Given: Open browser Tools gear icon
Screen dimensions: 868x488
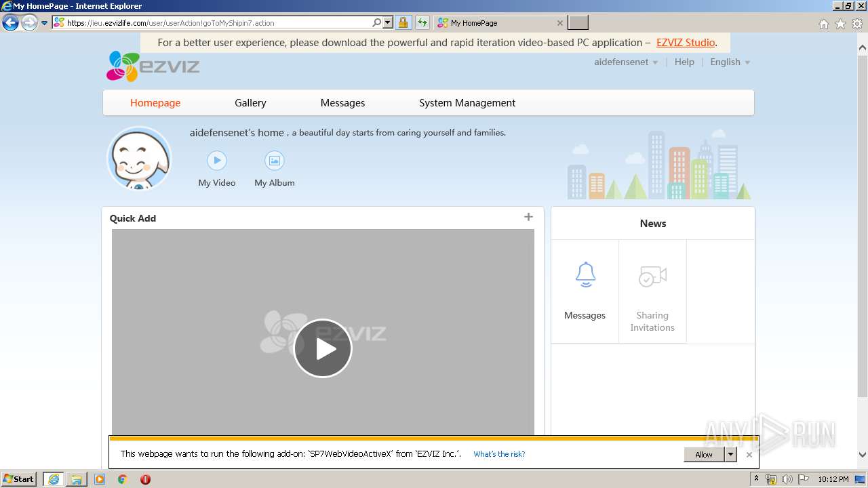Looking at the screenshot, I should point(857,24).
